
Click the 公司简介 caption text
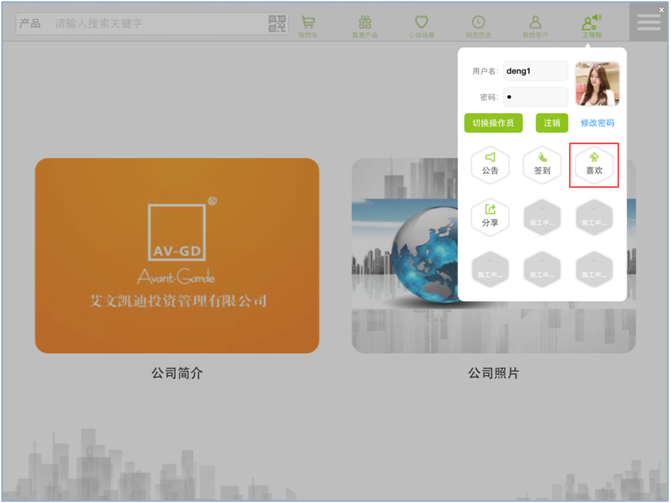point(177,373)
